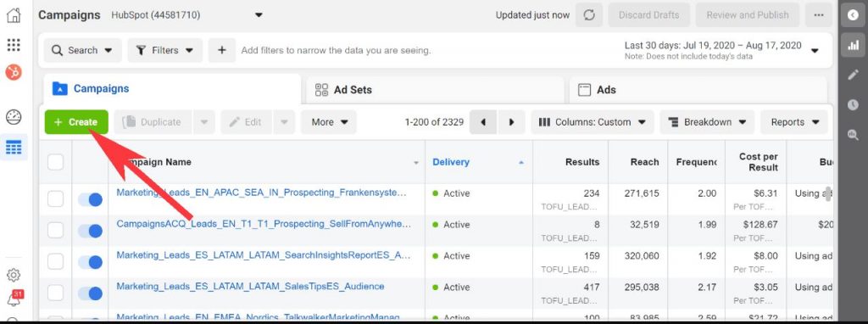Open SearchInsightsReportES campaign link
The image size is (868, 324).
coord(264,255)
